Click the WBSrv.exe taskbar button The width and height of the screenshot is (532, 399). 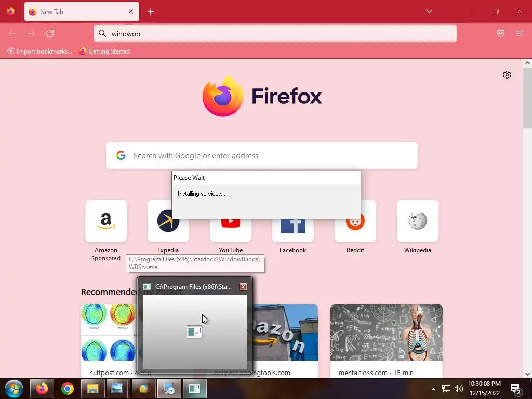pos(195,389)
